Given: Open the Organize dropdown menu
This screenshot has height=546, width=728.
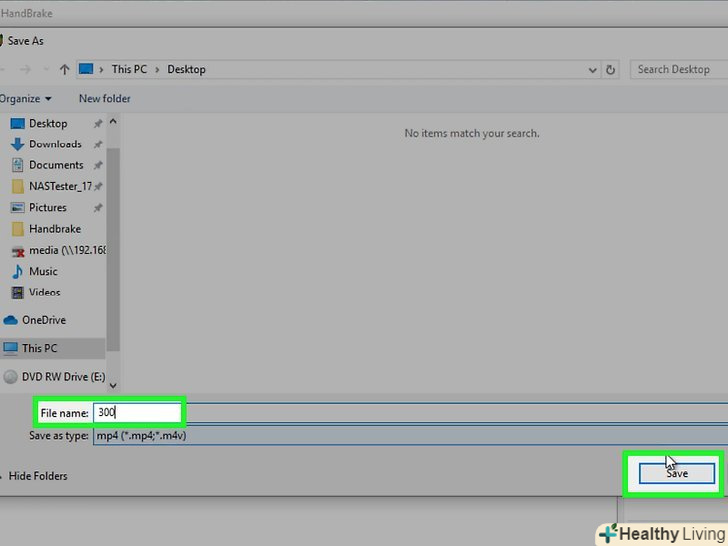Looking at the screenshot, I should tap(26, 99).
